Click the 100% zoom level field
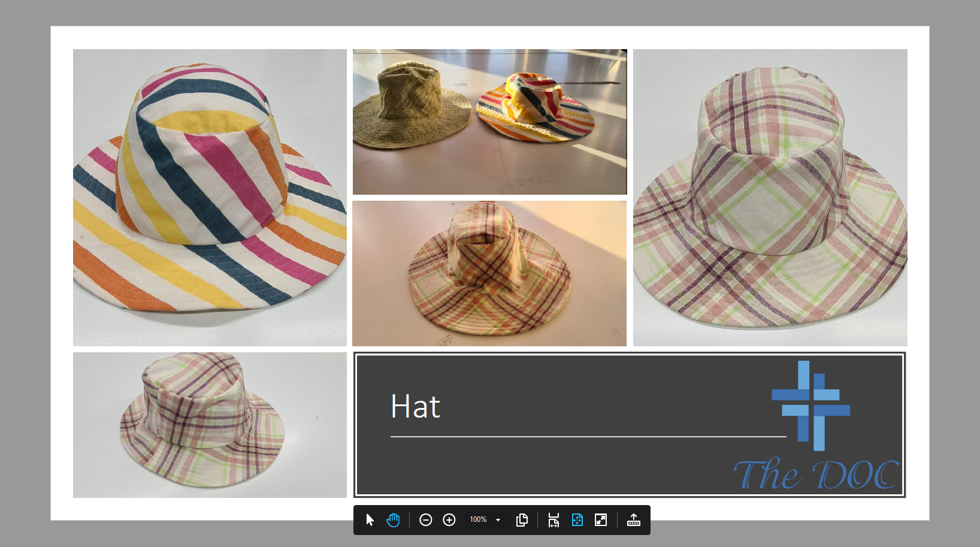Image resolution: width=980 pixels, height=547 pixels. tap(478, 520)
